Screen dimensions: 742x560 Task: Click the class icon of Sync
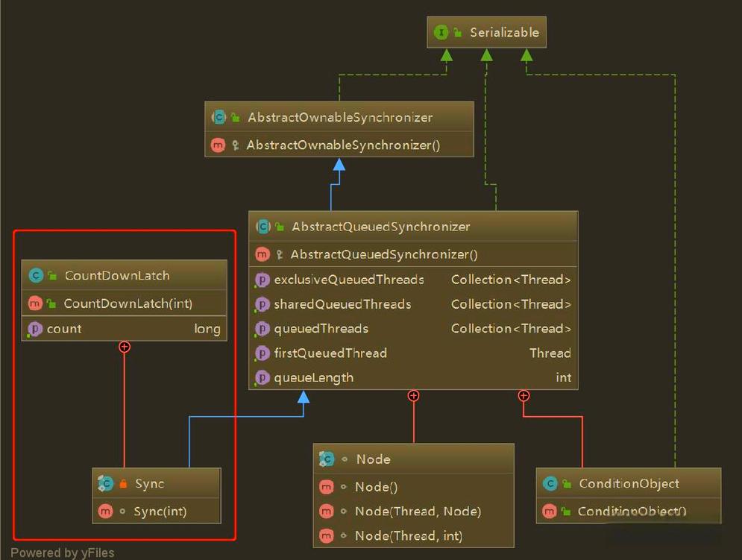106,483
